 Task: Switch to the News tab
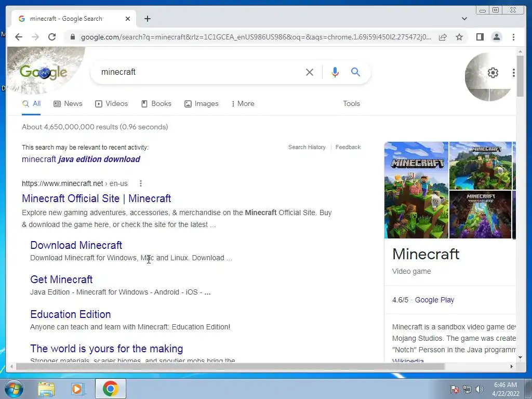pos(68,104)
